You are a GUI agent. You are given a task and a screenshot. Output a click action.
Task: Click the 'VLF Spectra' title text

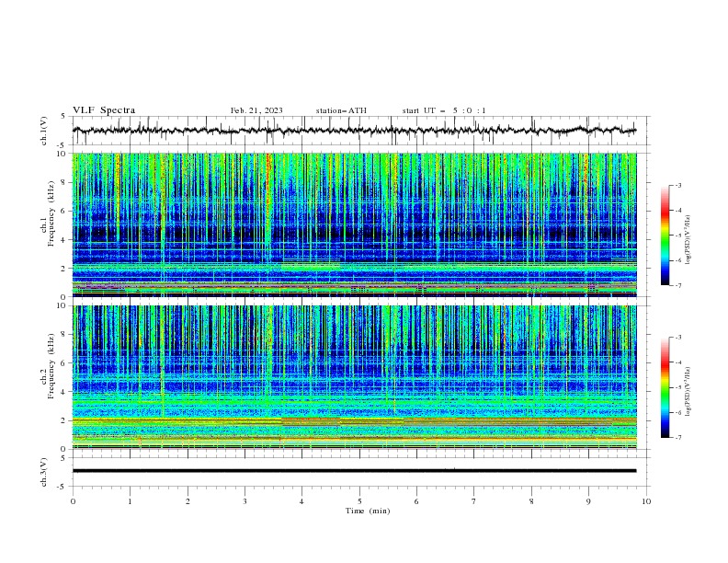[104, 110]
